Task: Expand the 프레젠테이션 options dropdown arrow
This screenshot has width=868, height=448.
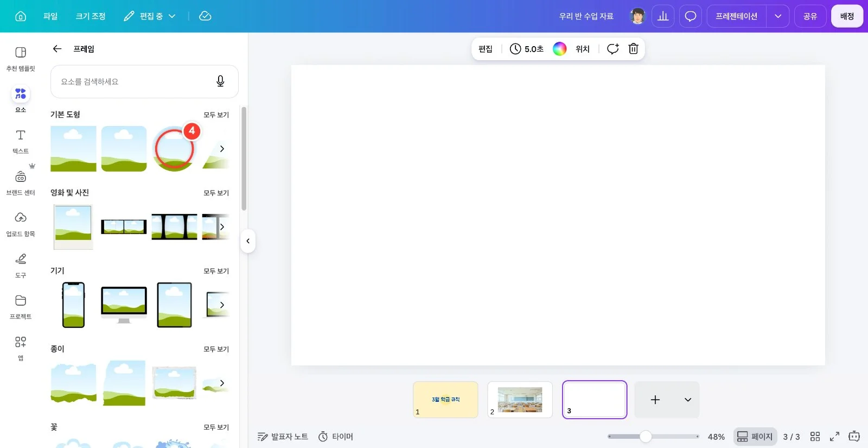Action: point(778,16)
